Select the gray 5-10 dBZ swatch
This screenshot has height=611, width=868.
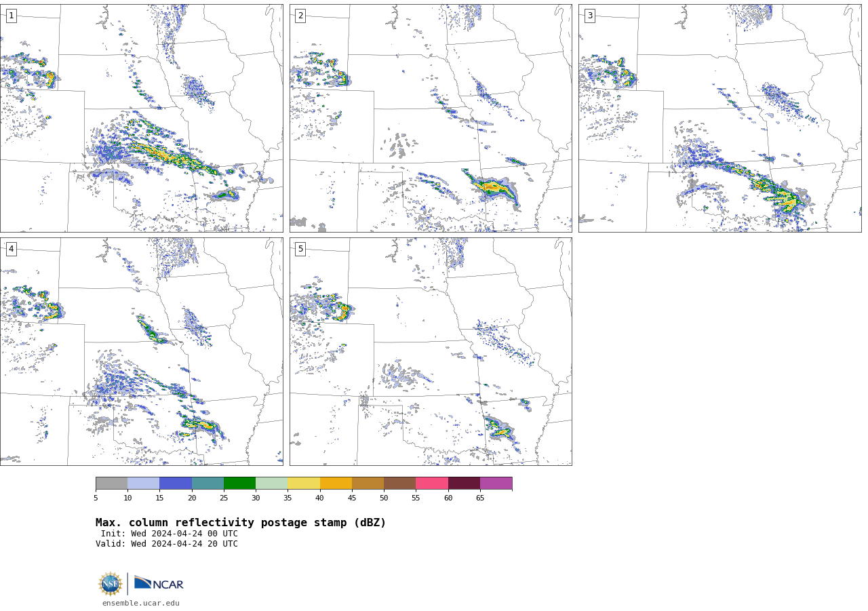pyautogui.click(x=111, y=484)
